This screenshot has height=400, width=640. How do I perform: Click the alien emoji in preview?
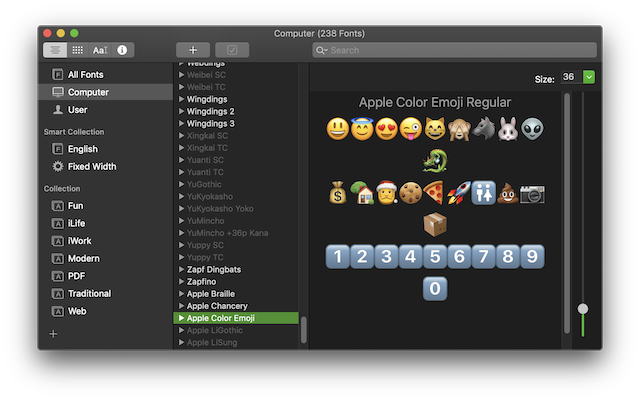[x=532, y=129]
